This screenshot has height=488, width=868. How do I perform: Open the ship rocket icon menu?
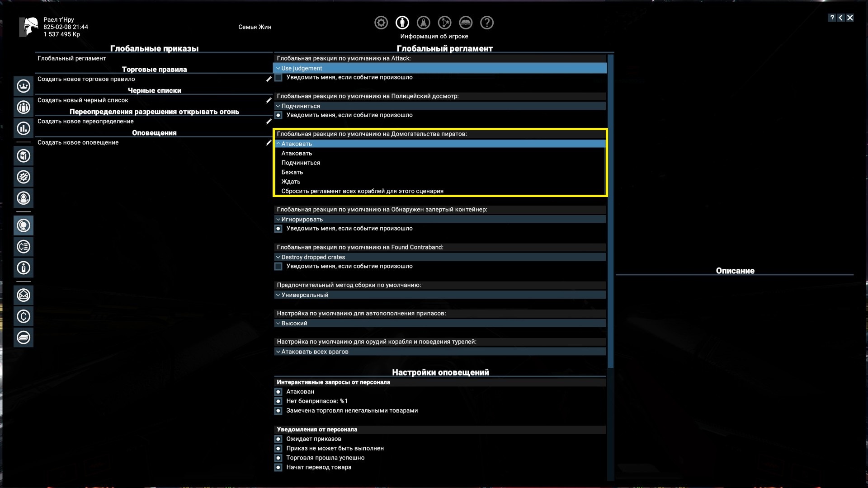(x=424, y=23)
